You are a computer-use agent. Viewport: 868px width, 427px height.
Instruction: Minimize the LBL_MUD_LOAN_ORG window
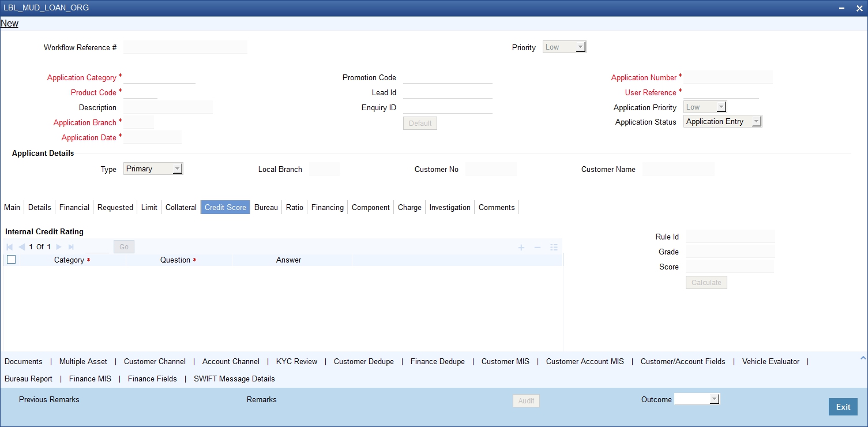point(841,8)
